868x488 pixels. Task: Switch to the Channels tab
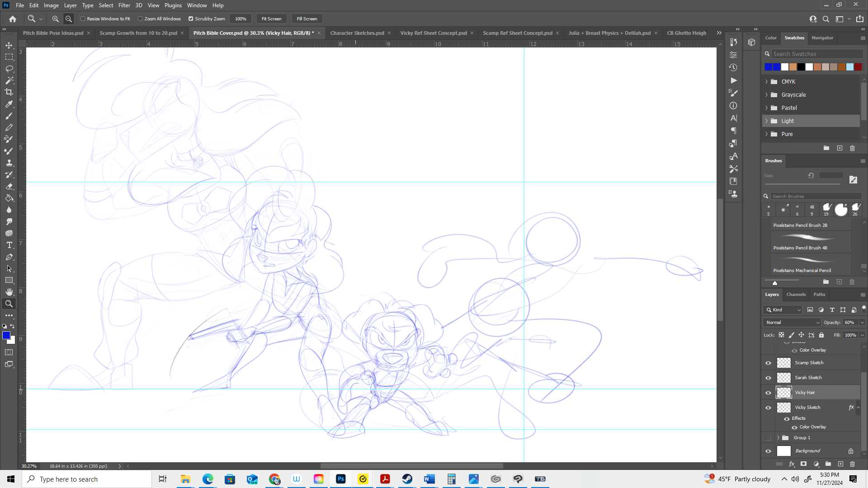pyautogui.click(x=796, y=295)
